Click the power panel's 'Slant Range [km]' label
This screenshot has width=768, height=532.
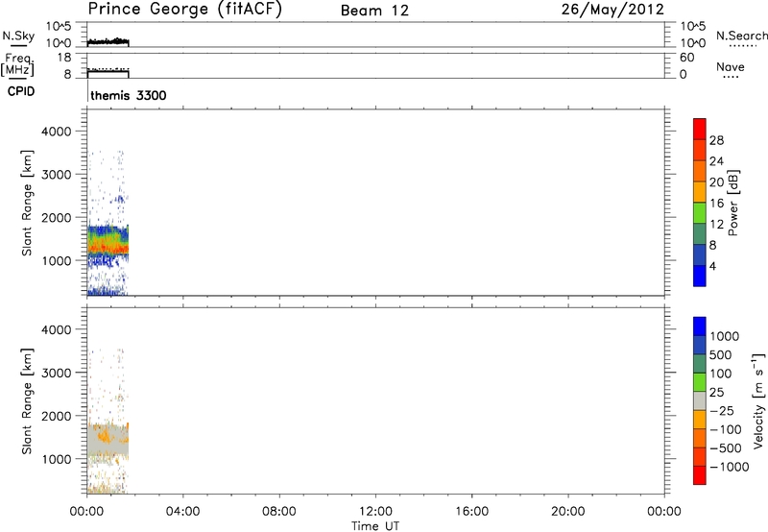tap(27, 203)
